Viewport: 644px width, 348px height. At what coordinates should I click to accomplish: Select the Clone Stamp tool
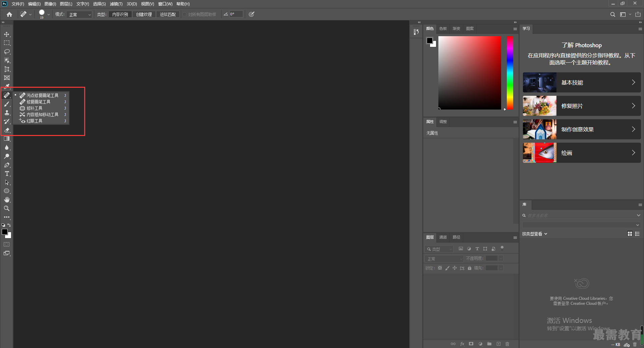click(x=7, y=113)
